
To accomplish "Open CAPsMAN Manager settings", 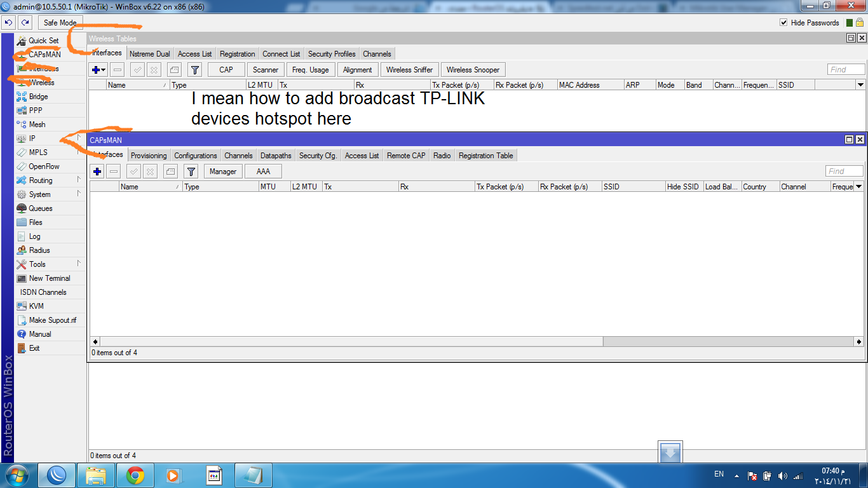I will click(x=223, y=172).
